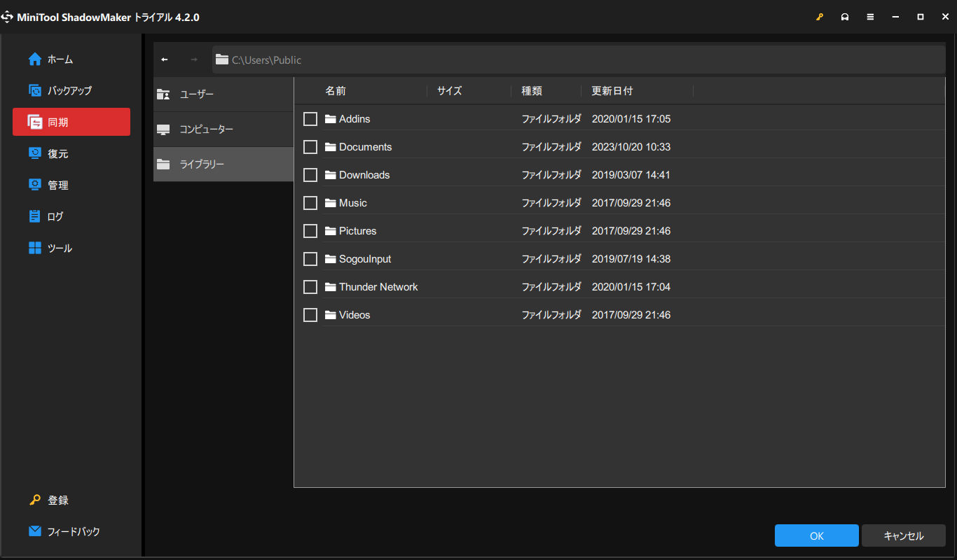957x560 pixels.
Task: Click the Backup icon in sidebar
Action: click(x=35, y=90)
